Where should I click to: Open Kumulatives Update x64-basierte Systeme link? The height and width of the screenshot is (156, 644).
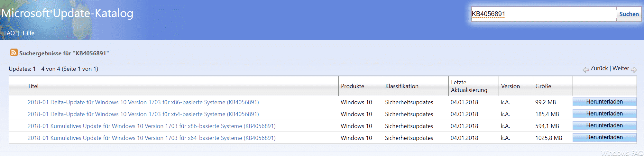(152, 138)
